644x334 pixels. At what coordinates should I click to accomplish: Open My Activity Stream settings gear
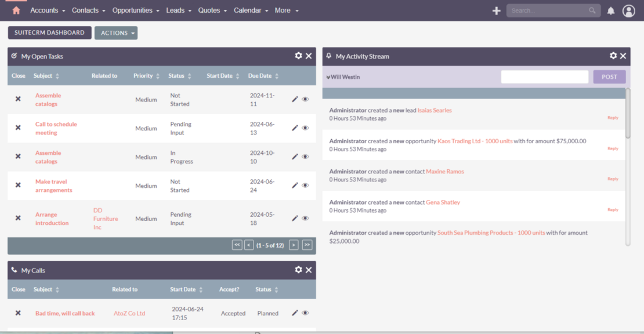[613, 56]
